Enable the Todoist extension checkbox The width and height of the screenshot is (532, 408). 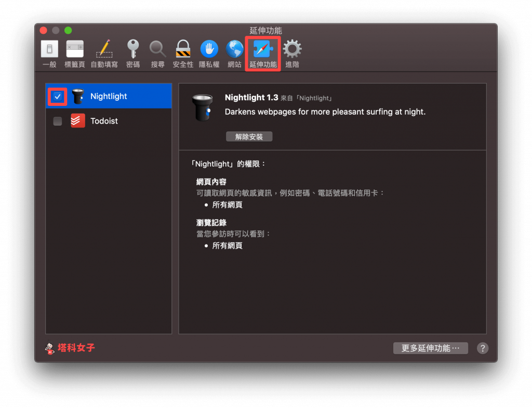[58, 121]
